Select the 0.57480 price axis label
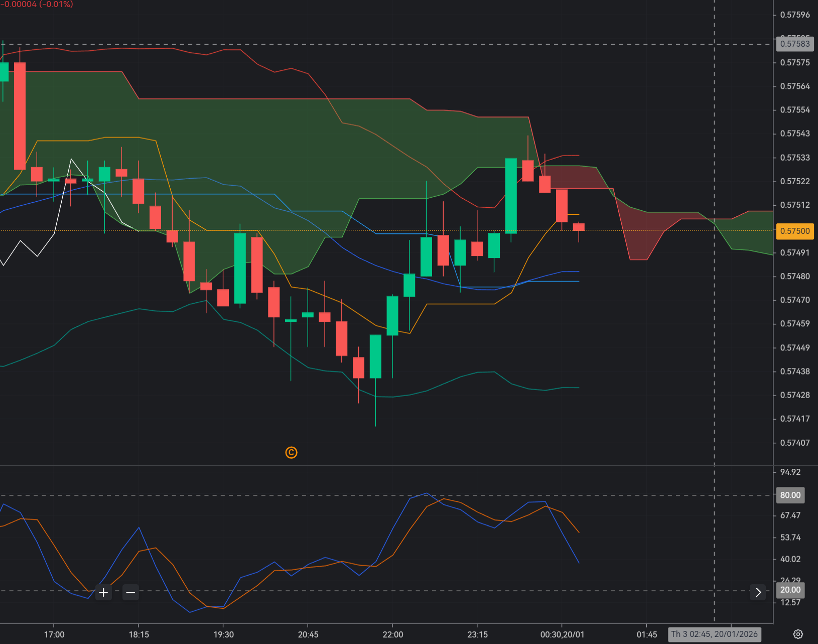Viewport: 818px width, 644px height. pyautogui.click(x=795, y=277)
